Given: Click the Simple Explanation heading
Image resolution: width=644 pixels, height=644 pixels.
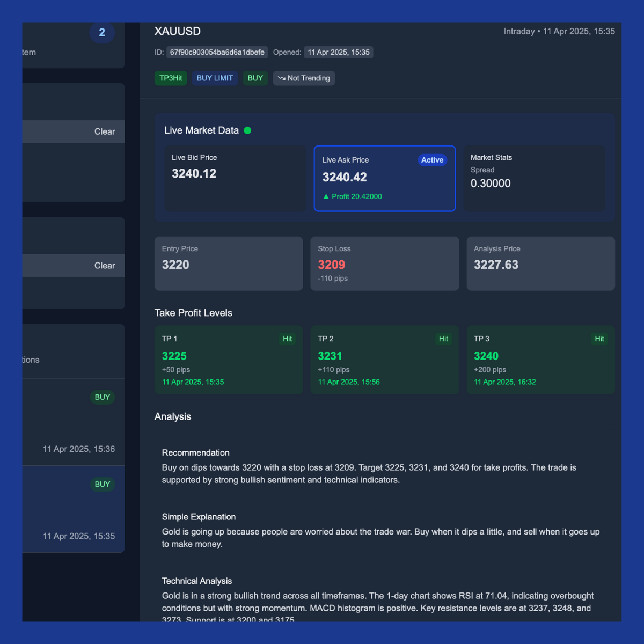Looking at the screenshot, I should pyautogui.click(x=199, y=517).
